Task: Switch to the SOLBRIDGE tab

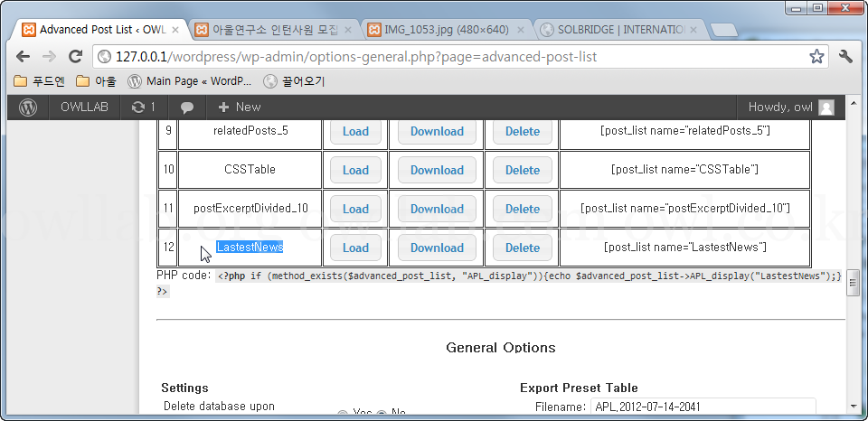Action: coord(615,29)
